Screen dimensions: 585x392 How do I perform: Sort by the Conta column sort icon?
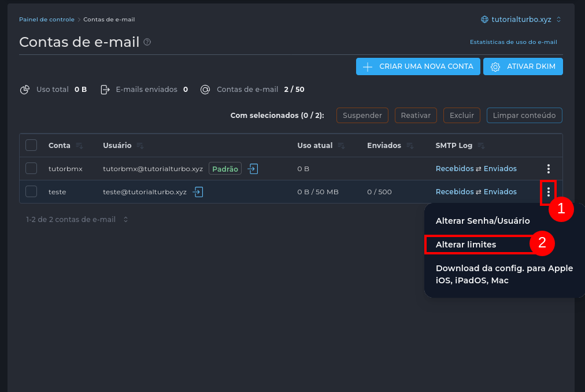coord(79,146)
